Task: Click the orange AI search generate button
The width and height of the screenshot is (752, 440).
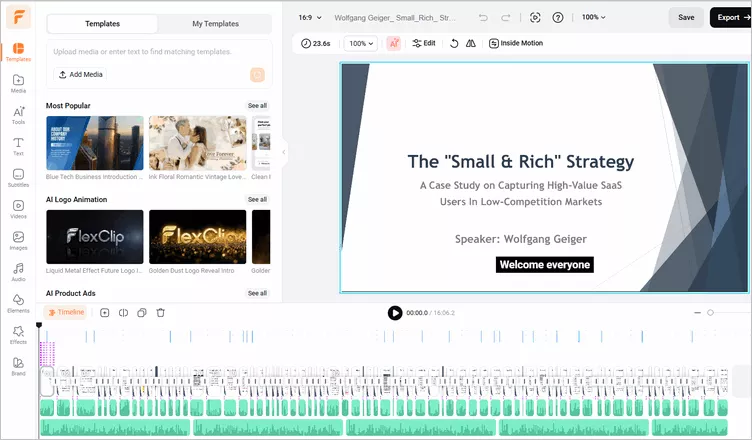Action: (x=258, y=75)
